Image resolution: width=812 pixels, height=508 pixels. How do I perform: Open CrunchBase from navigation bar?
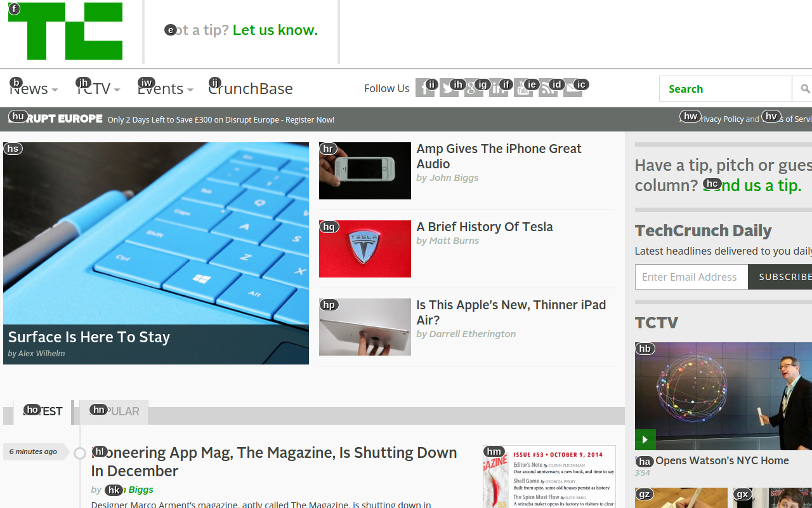251,89
